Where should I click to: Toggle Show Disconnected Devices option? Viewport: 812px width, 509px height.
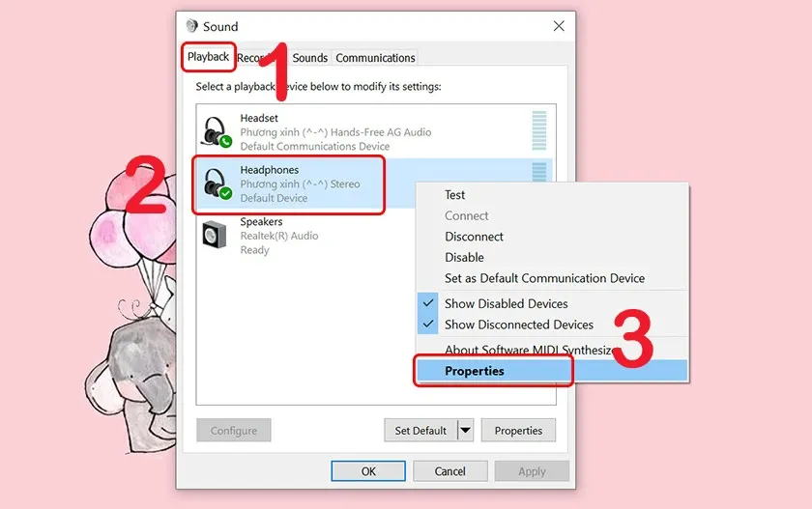click(553, 325)
